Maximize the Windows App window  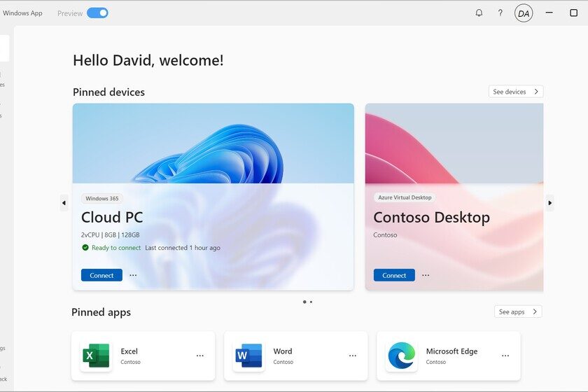573,13
